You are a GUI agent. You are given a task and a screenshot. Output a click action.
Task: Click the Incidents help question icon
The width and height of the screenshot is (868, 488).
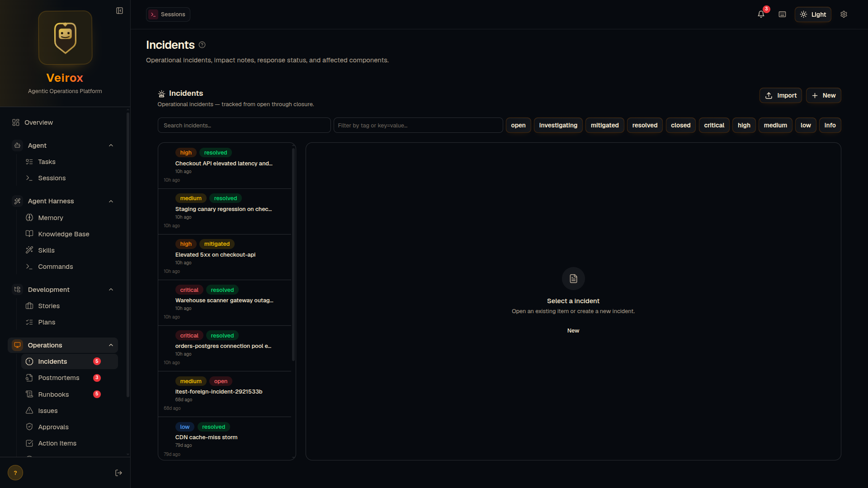[x=202, y=45]
